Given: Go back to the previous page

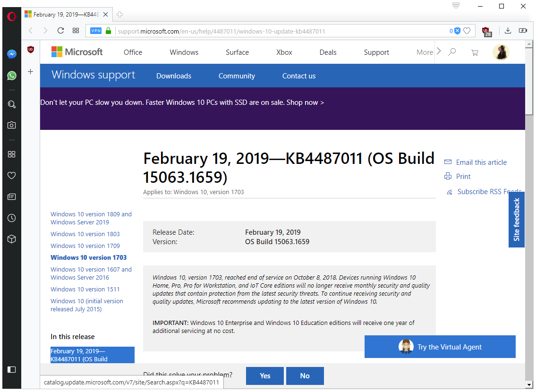Looking at the screenshot, I should [x=31, y=31].
